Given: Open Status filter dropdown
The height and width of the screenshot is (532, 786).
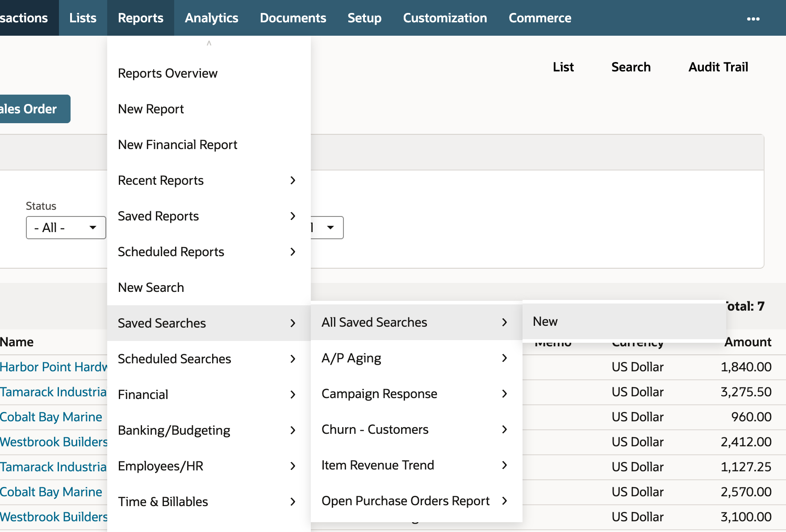Looking at the screenshot, I should tap(66, 228).
